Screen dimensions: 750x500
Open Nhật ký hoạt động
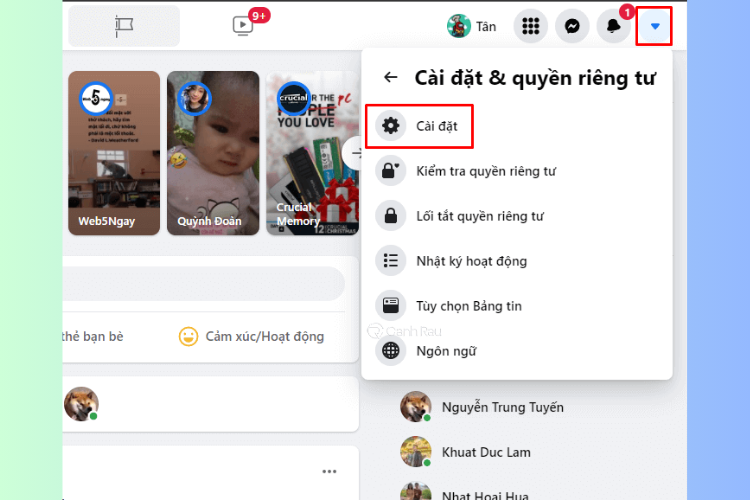[517, 261]
